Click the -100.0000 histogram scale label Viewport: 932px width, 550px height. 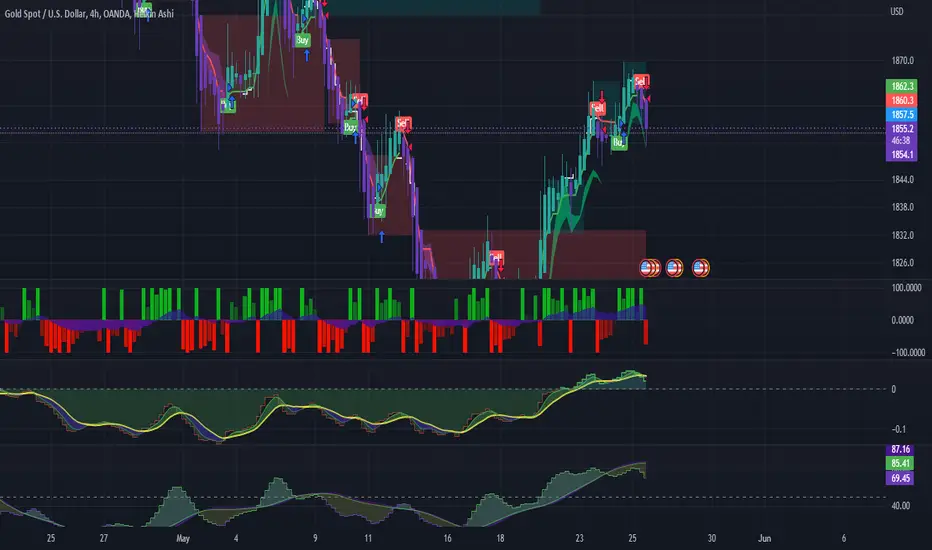[908, 353]
